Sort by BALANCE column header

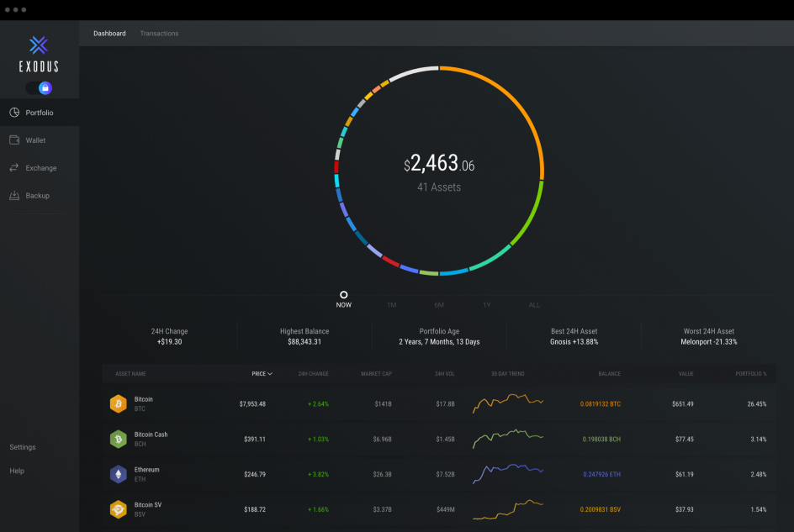[x=609, y=373]
